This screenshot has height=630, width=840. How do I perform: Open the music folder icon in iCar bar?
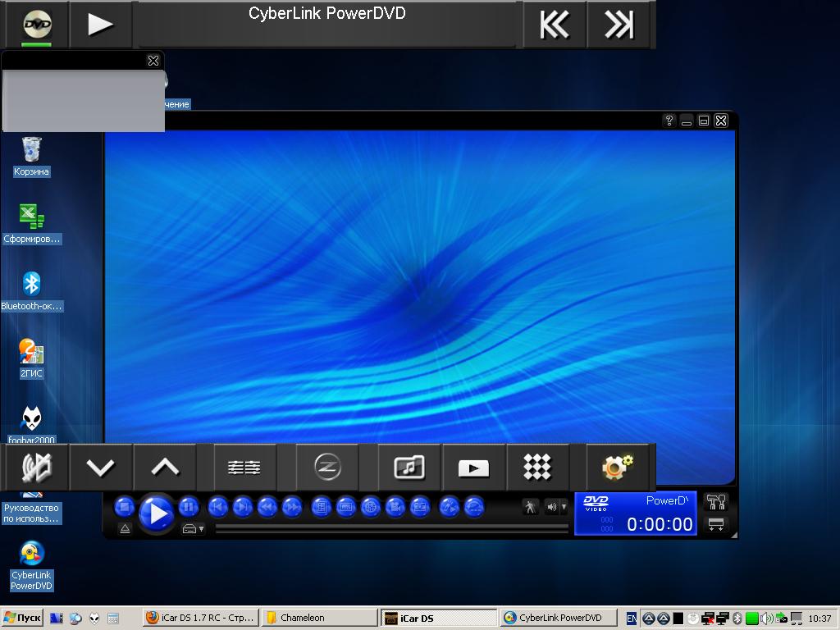coord(409,468)
